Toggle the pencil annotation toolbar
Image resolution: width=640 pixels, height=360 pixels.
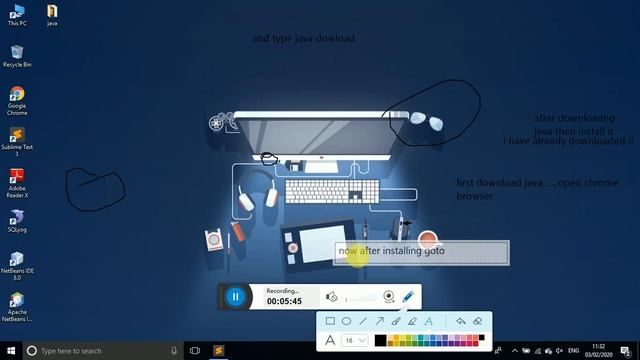[x=408, y=296]
